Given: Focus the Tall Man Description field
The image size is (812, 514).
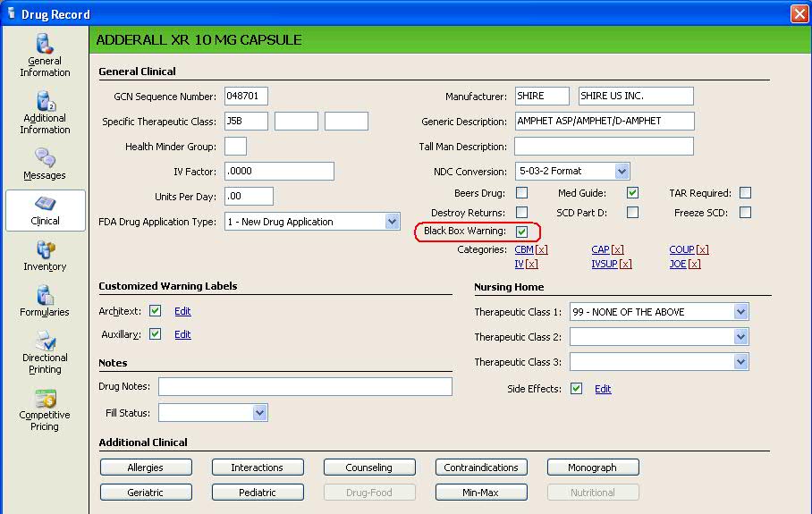Looking at the screenshot, I should click(x=604, y=146).
